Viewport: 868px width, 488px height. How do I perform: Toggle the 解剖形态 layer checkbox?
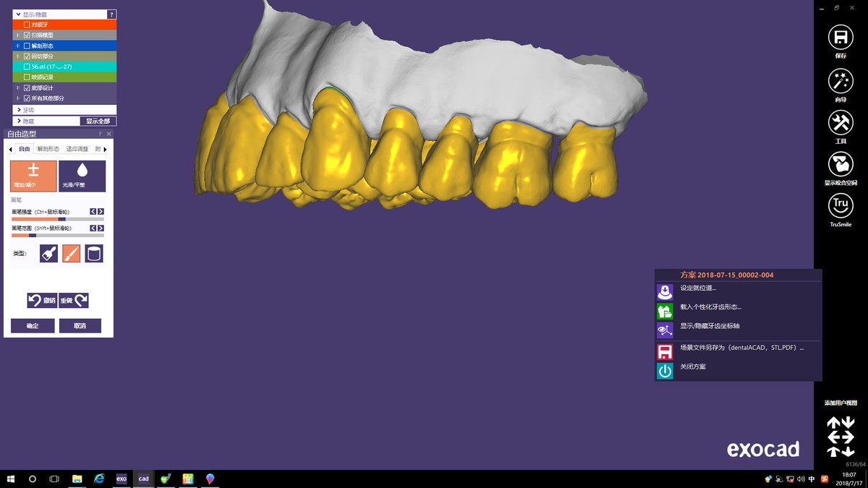click(x=27, y=46)
